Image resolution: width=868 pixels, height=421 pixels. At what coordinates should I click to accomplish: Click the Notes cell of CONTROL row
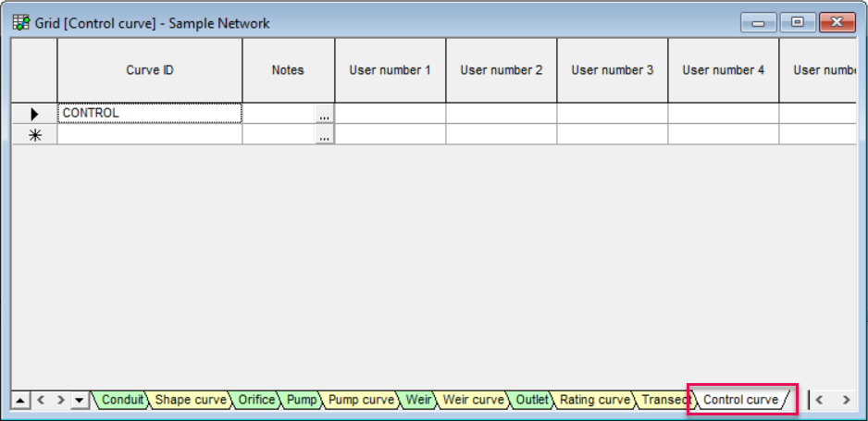[279, 114]
